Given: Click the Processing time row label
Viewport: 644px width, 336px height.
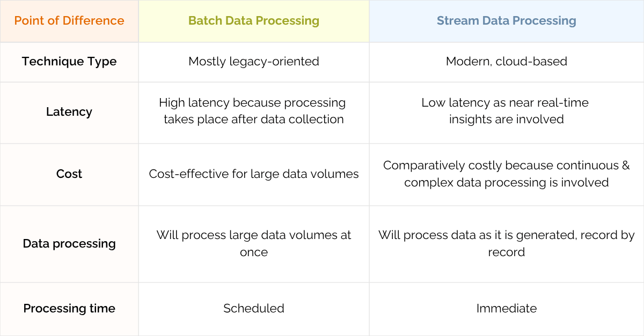Looking at the screenshot, I should coord(69,309).
